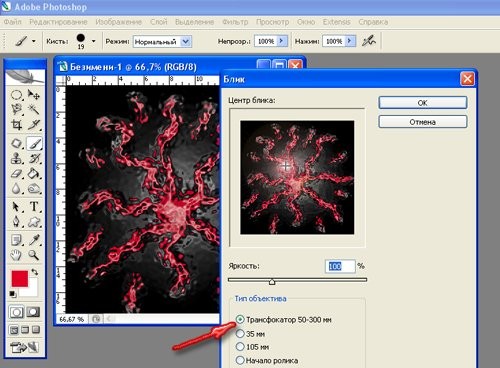Click OK in Блик dialog

click(423, 103)
